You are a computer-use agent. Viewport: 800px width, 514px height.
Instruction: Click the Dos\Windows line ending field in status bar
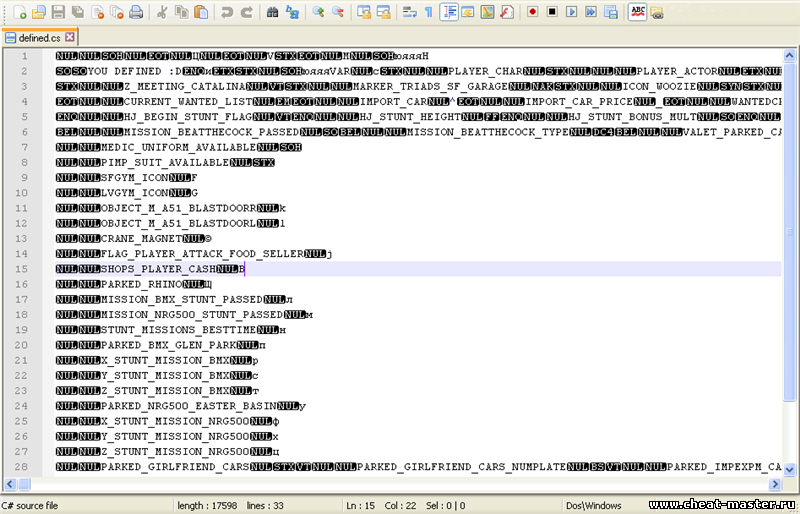coord(593,505)
